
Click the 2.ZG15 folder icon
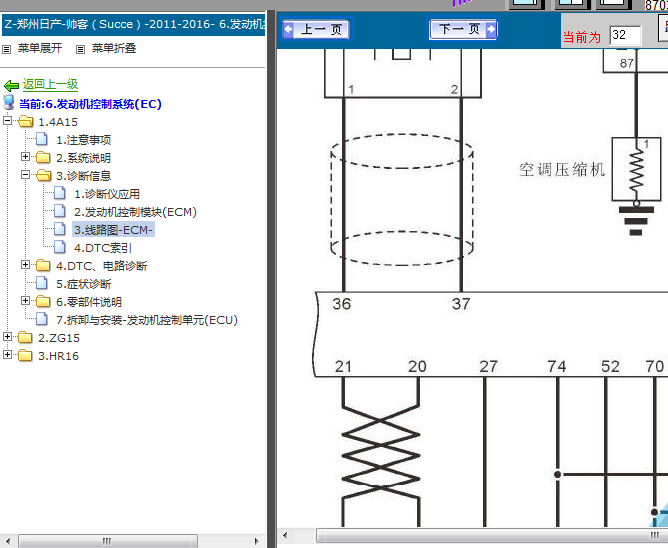pyautogui.click(x=25, y=337)
